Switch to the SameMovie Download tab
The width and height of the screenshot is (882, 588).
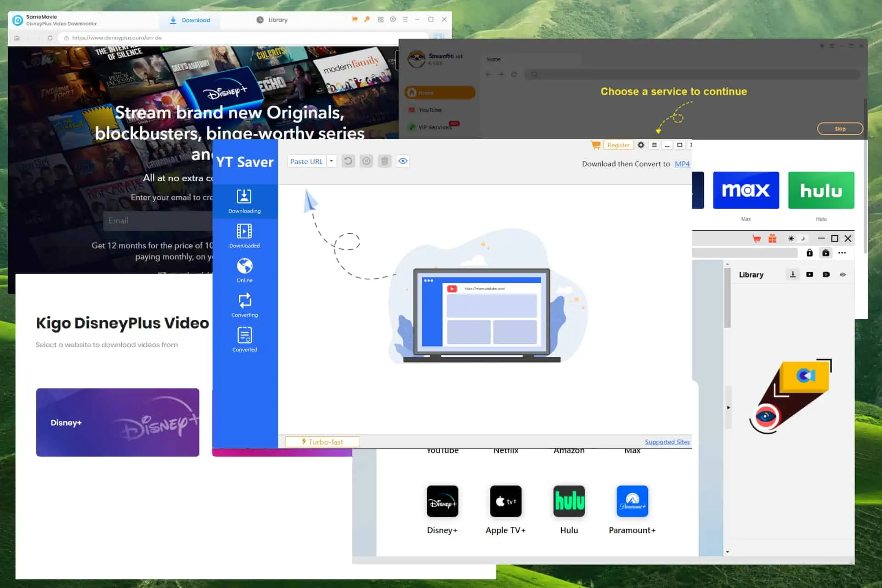coord(190,20)
